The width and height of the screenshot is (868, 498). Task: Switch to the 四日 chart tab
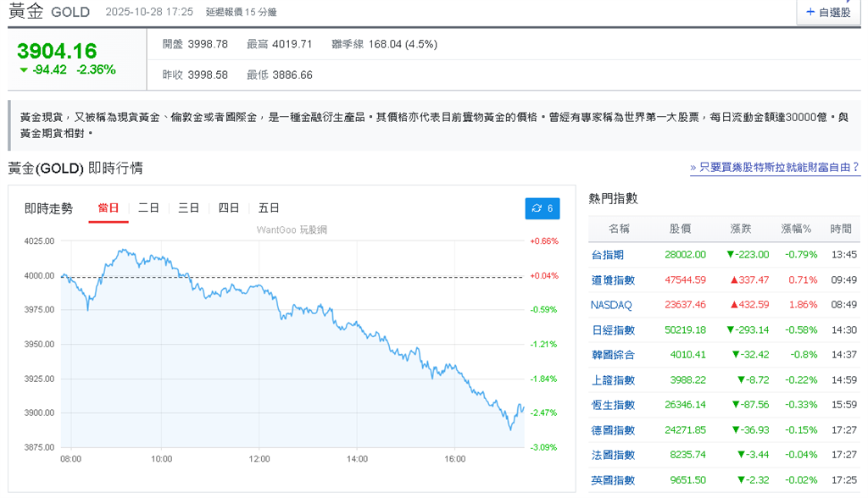[229, 207]
